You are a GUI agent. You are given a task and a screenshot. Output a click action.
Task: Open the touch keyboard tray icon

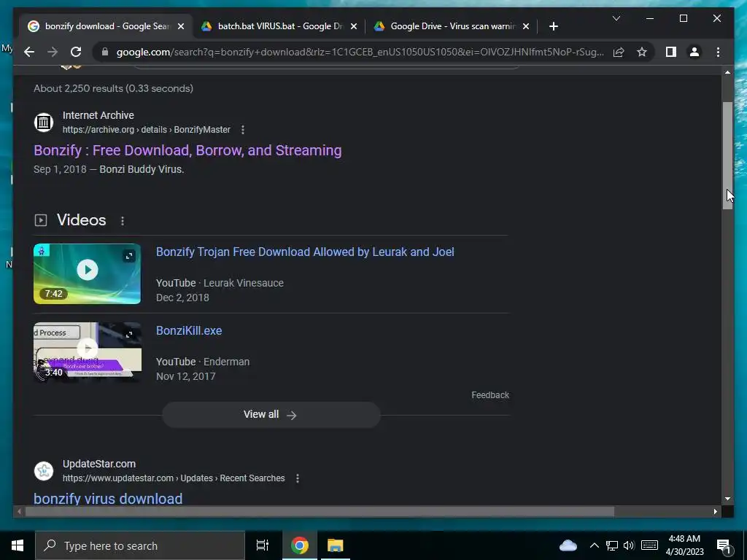649,545
